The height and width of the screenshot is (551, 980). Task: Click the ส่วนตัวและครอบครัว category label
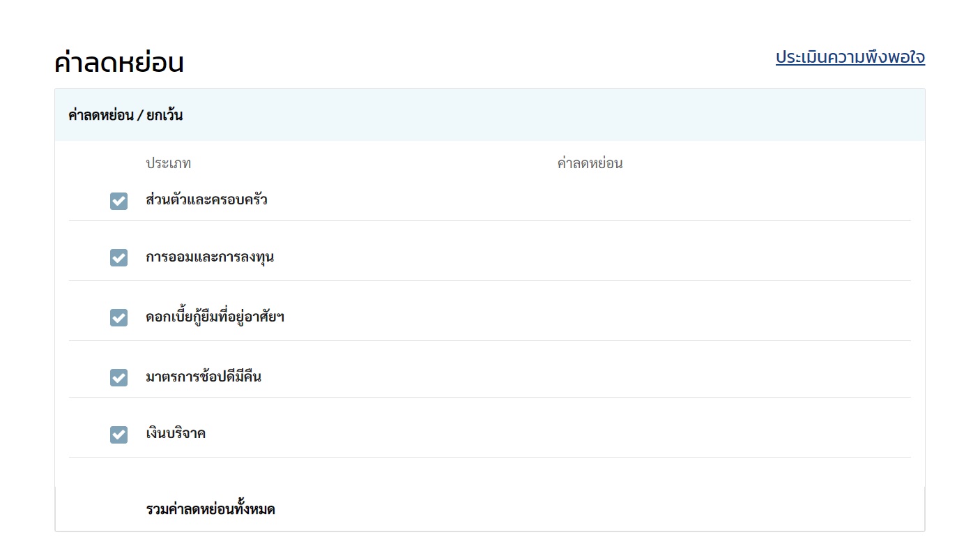point(206,200)
